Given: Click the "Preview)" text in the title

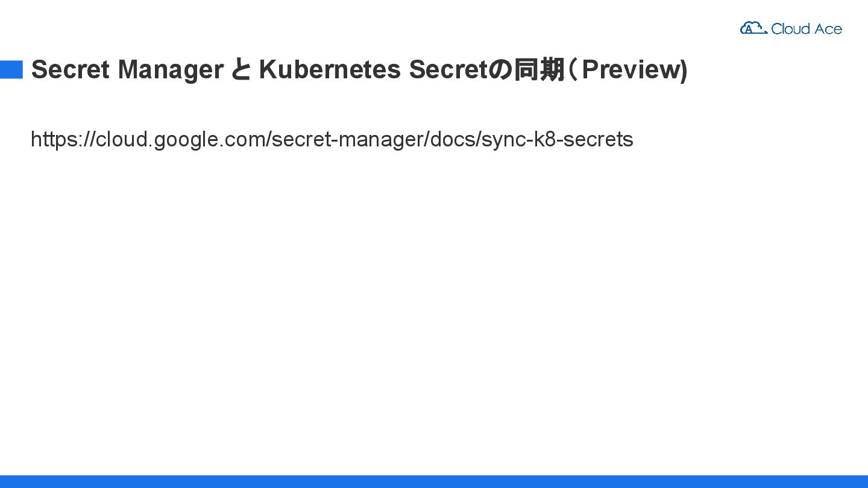Looking at the screenshot, I should coord(634,70).
